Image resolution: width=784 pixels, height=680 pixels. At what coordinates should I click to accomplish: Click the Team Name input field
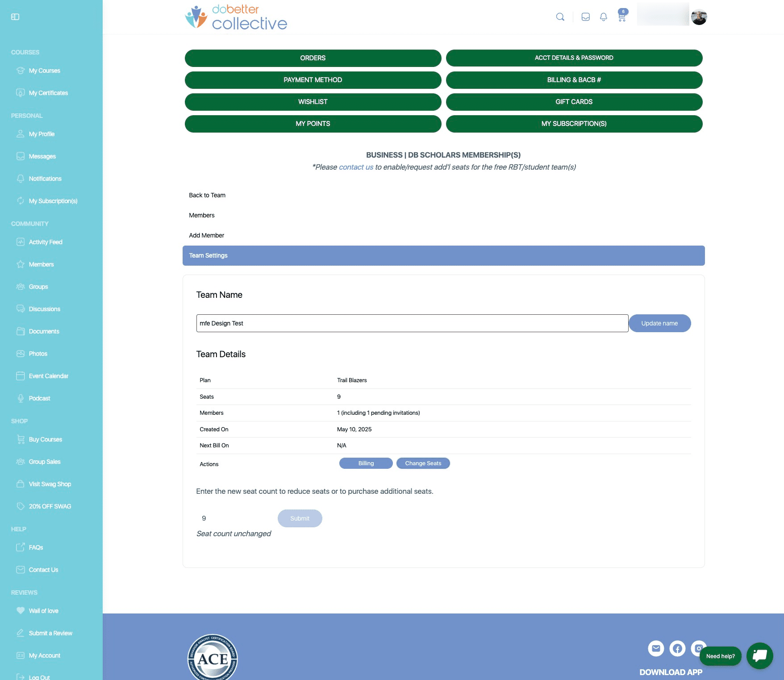(x=412, y=323)
